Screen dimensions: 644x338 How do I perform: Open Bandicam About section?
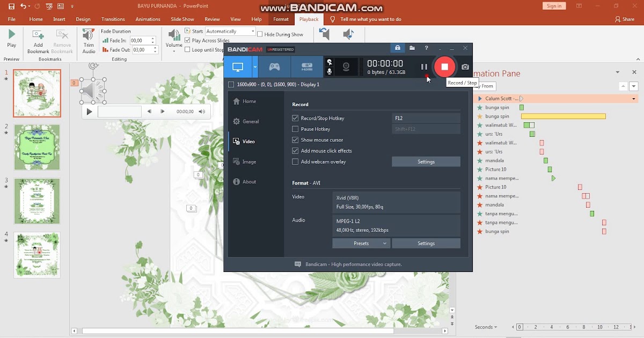coord(249,182)
